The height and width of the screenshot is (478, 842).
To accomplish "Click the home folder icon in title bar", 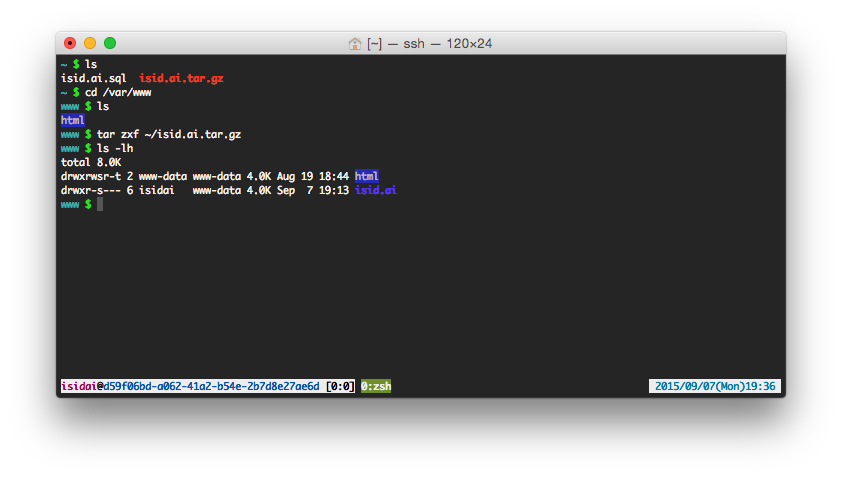I will (x=354, y=44).
